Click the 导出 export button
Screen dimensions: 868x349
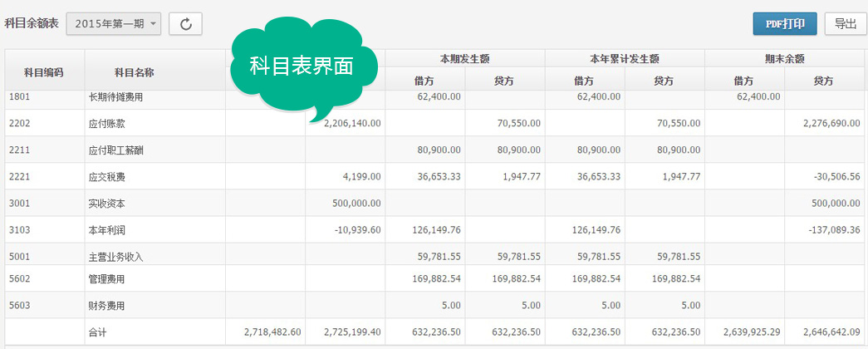(x=846, y=24)
